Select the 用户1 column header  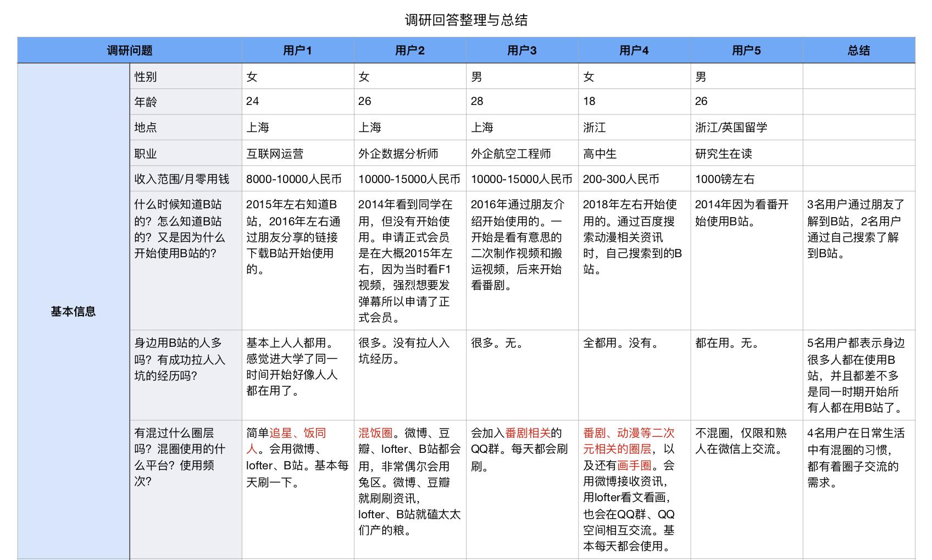(x=297, y=50)
